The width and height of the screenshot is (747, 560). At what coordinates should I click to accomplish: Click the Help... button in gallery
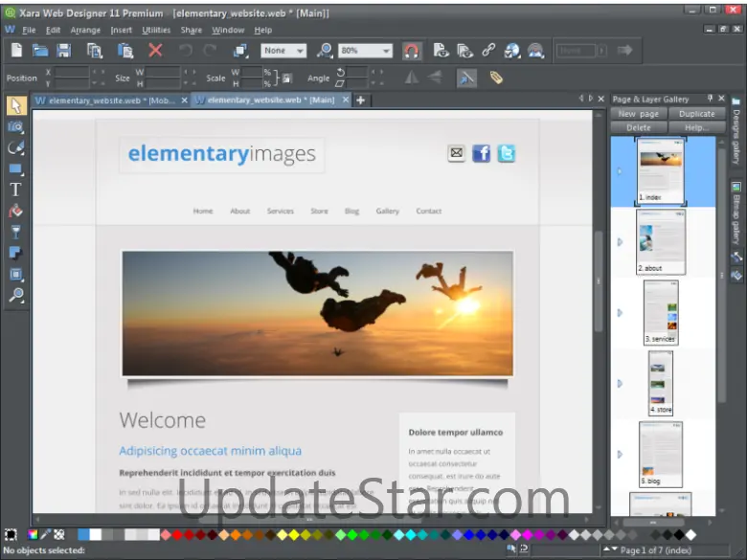696,127
